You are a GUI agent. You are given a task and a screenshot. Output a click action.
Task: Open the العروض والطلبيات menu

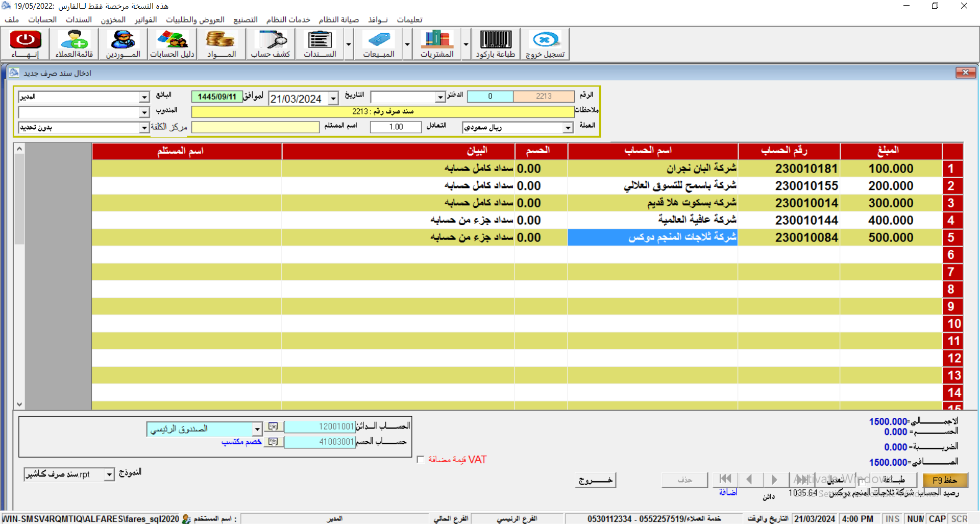(195, 19)
